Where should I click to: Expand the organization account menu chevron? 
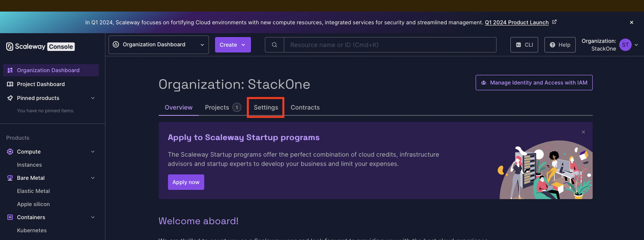[x=636, y=45]
